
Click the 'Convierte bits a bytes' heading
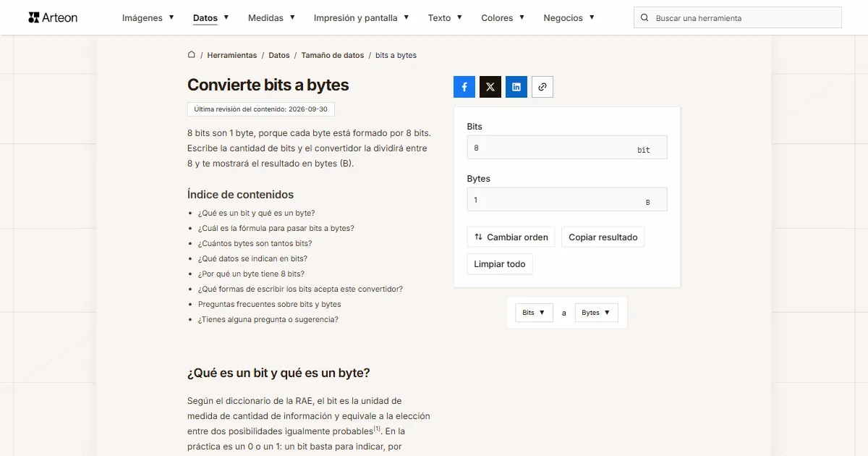(268, 85)
